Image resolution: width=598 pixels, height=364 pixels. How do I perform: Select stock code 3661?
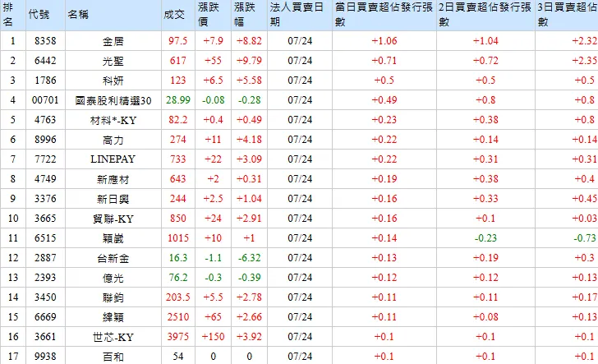click(x=45, y=337)
